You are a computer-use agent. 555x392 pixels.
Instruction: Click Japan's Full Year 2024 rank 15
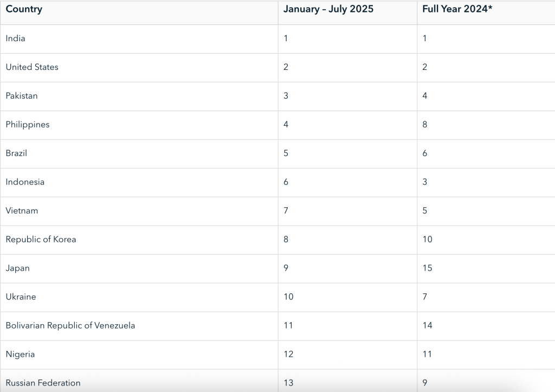(427, 268)
